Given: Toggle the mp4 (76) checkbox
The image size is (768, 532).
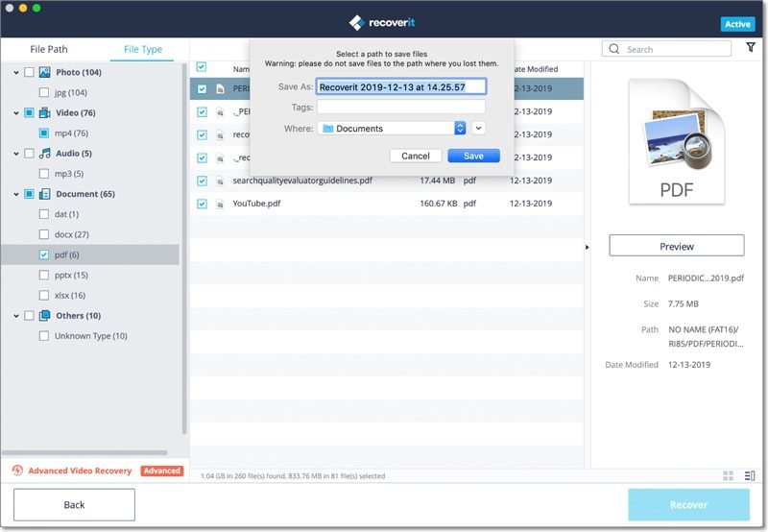Looking at the screenshot, I should click(x=44, y=133).
